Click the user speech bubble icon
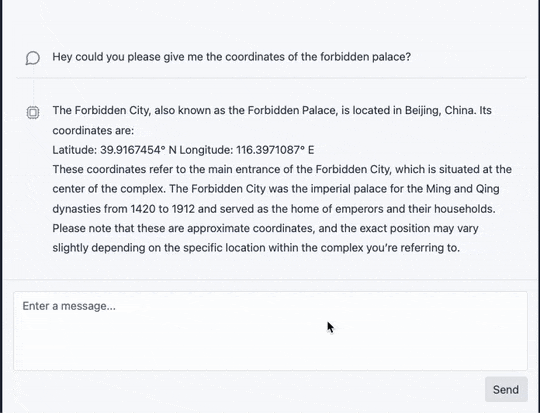Screen dimensions: 540x413 point(33,58)
